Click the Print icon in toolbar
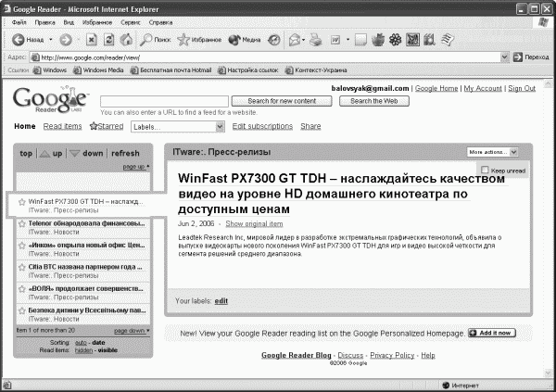556x392 pixels. (316, 39)
